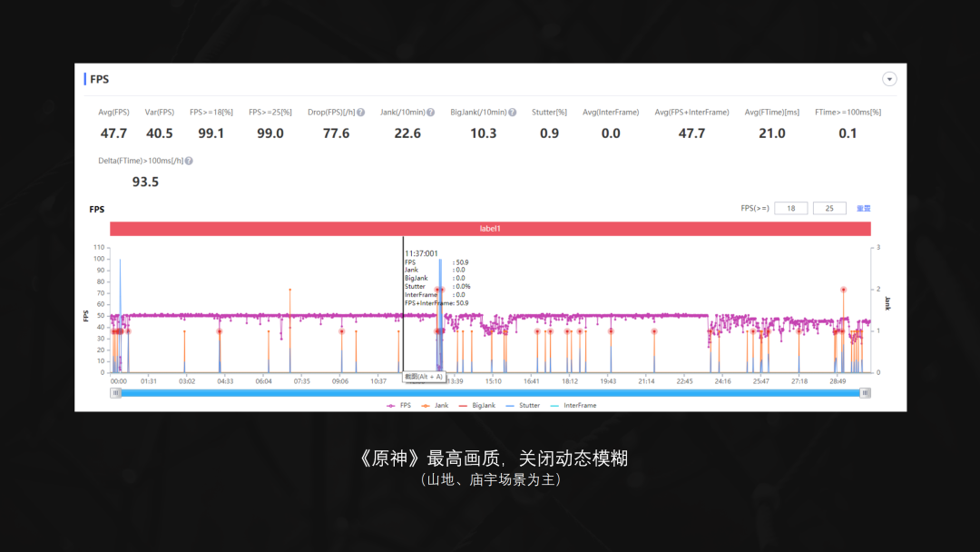
Task: Click the blue time range slider bar
Action: click(x=490, y=392)
